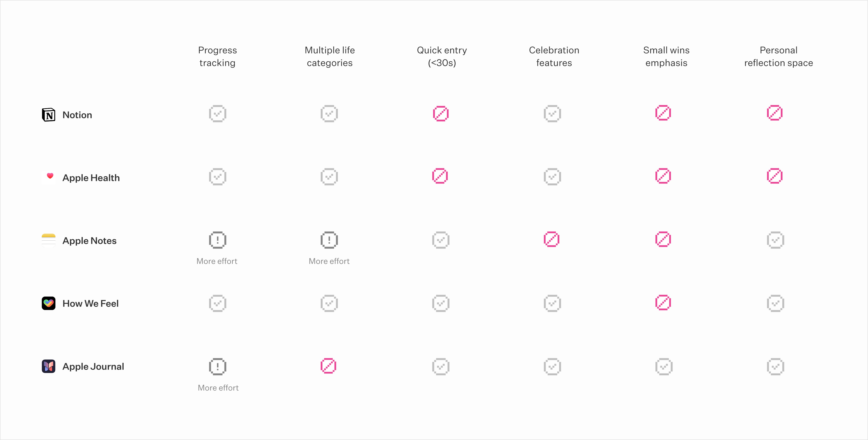Select the Progress tracking column header
This screenshot has height=440, width=868.
217,56
